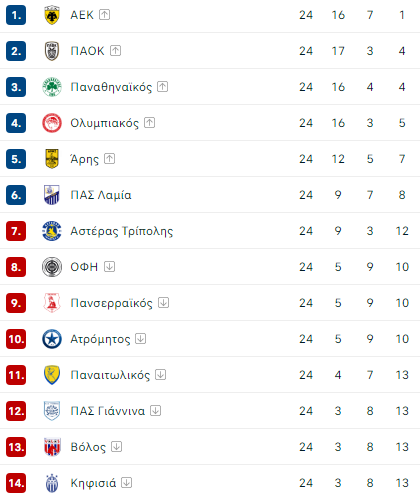Open the ΠΑΣ Λαμία team page
Screen dimensions: 420x499
pos(101,195)
